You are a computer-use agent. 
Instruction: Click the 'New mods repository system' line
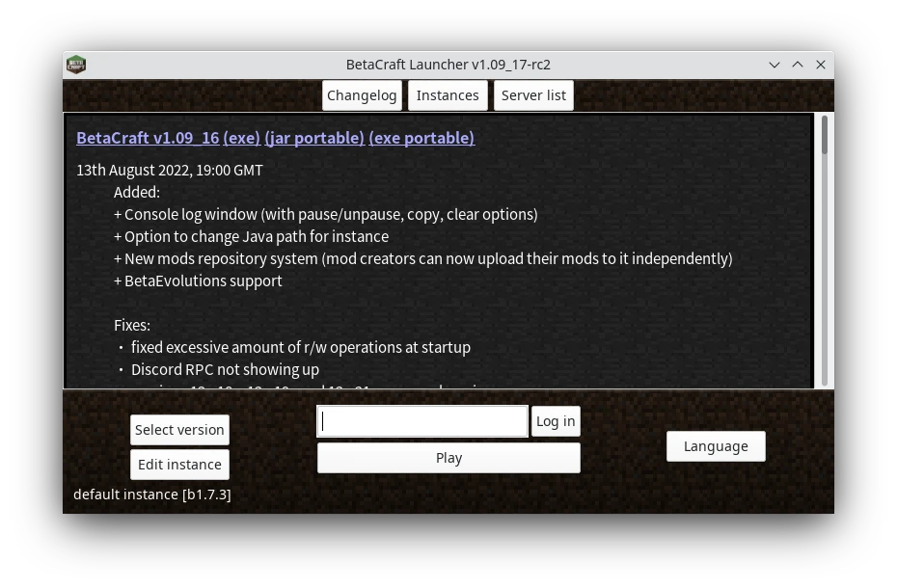click(x=423, y=259)
